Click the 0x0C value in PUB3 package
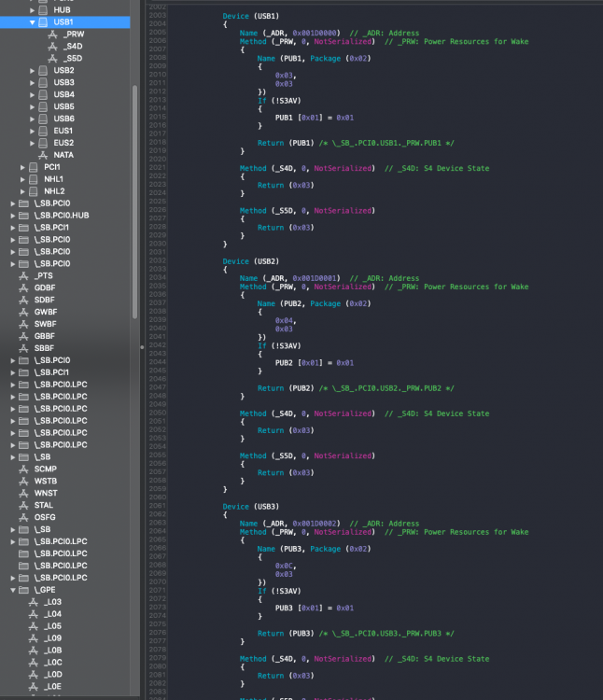 (x=284, y=567)
